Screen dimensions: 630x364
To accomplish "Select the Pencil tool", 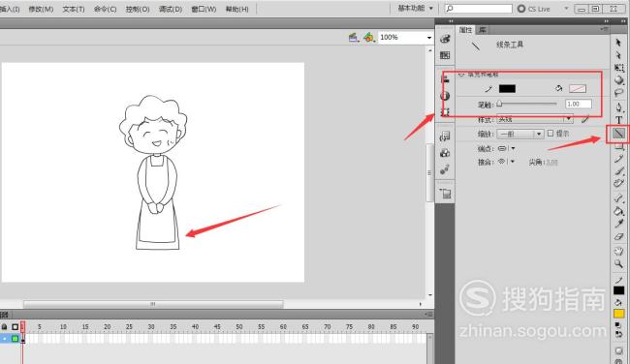I will [618, 159].
